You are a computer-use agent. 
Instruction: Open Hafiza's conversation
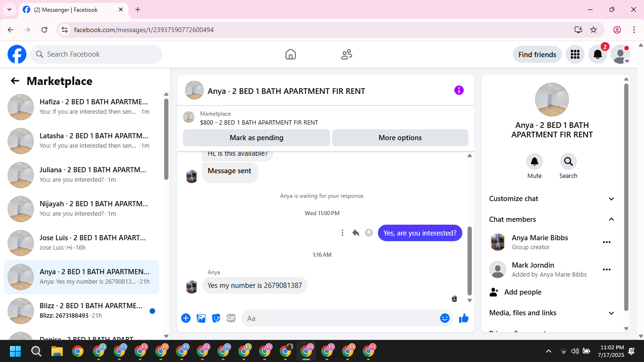[x=81, y=107]
